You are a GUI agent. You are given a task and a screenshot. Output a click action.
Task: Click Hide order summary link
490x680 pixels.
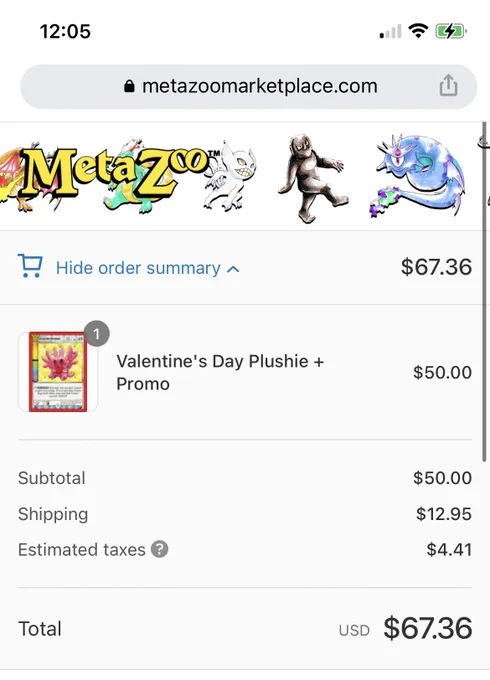138,268
